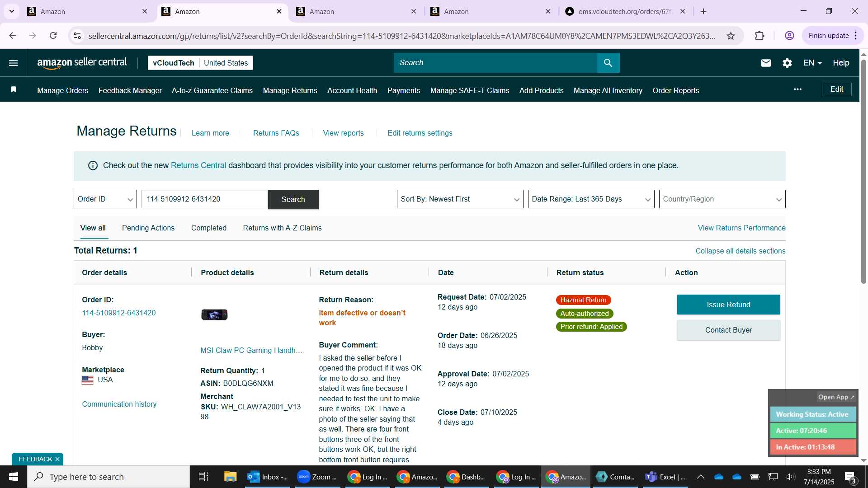Switch to the Pending Actions tab
This screenshot has height=488, width=868.
148,228
